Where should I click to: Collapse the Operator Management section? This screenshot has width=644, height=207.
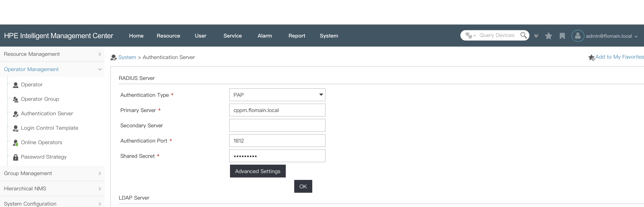100,69
